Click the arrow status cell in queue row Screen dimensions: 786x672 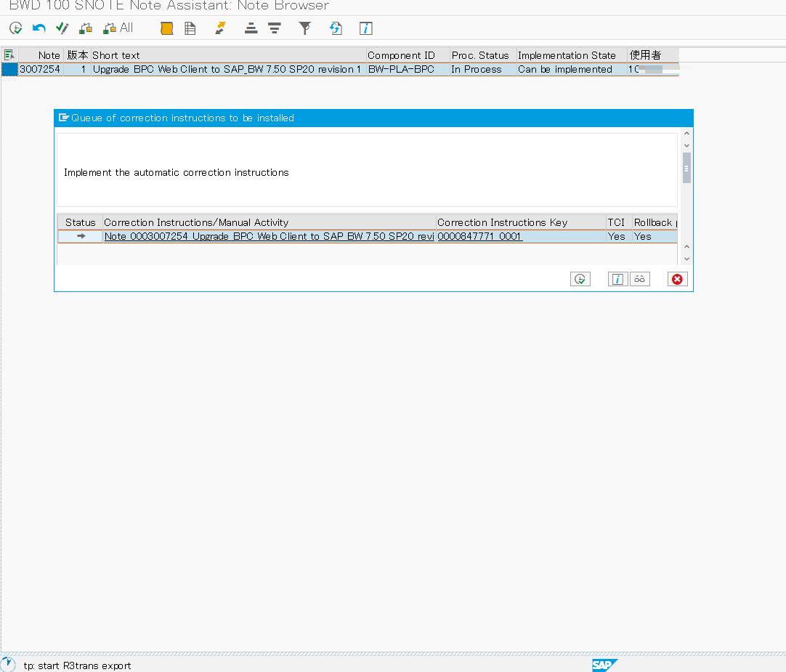click(x=81, y=236)
